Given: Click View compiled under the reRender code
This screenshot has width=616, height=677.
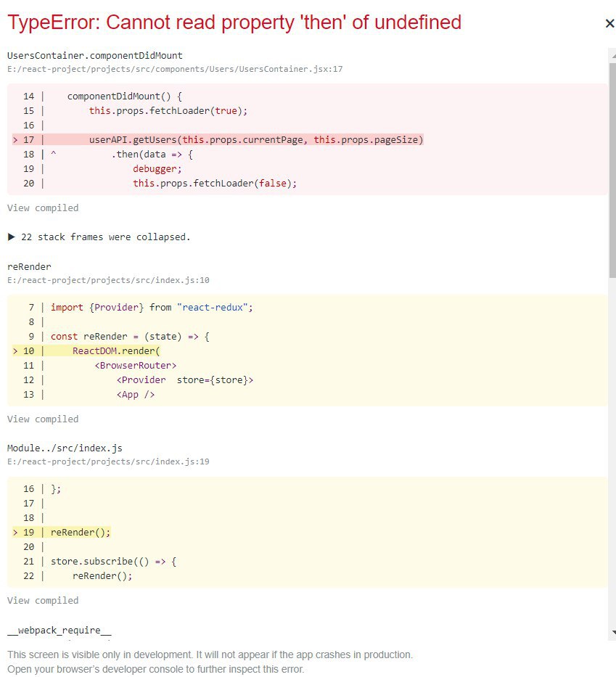Looking at the screenshot, I should [43, 419].
